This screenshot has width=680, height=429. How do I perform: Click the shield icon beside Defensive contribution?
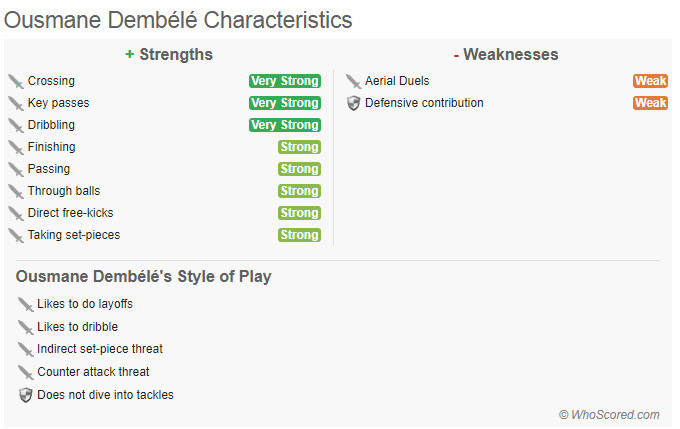(353, 103)
